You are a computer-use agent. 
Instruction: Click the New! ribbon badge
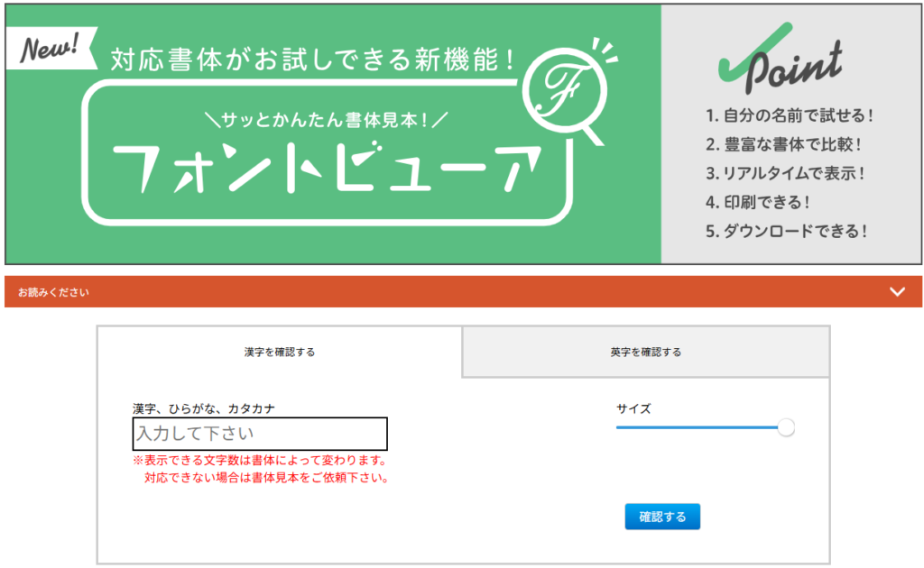coord(51,49)
